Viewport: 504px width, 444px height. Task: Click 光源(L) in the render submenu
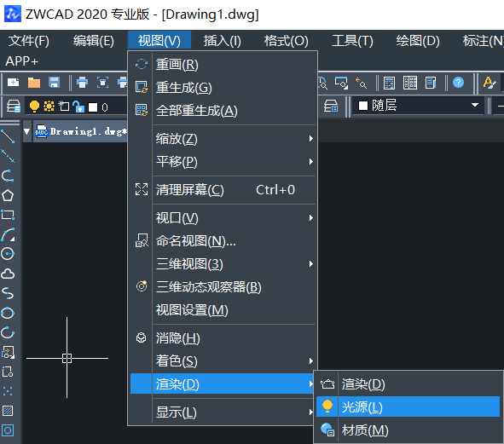pos(408,407)
